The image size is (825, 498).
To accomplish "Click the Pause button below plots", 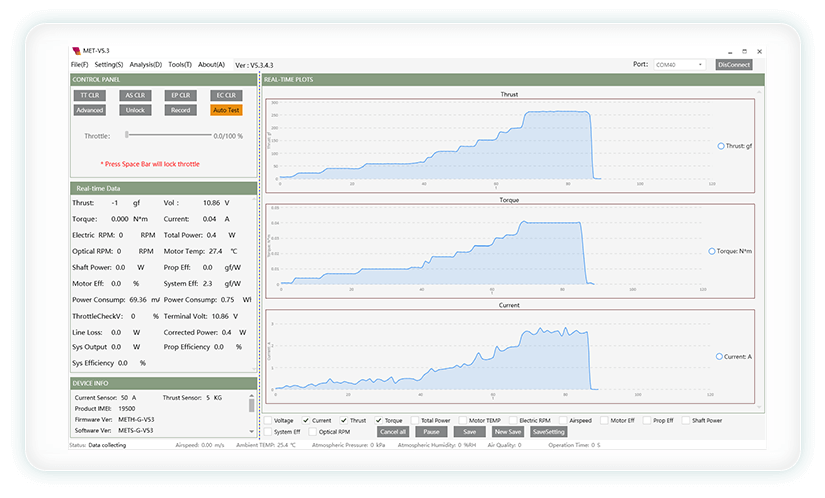I will click(x=431, y=432).
